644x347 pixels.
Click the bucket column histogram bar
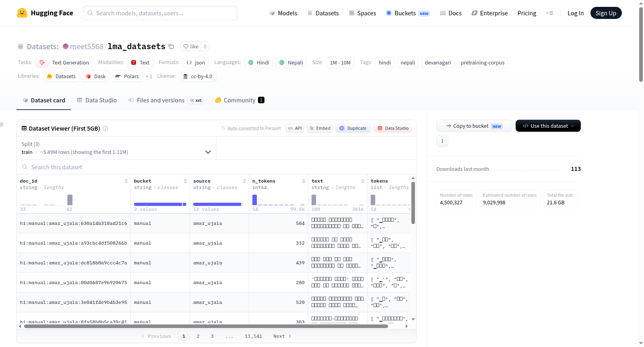tap(160, 204)
